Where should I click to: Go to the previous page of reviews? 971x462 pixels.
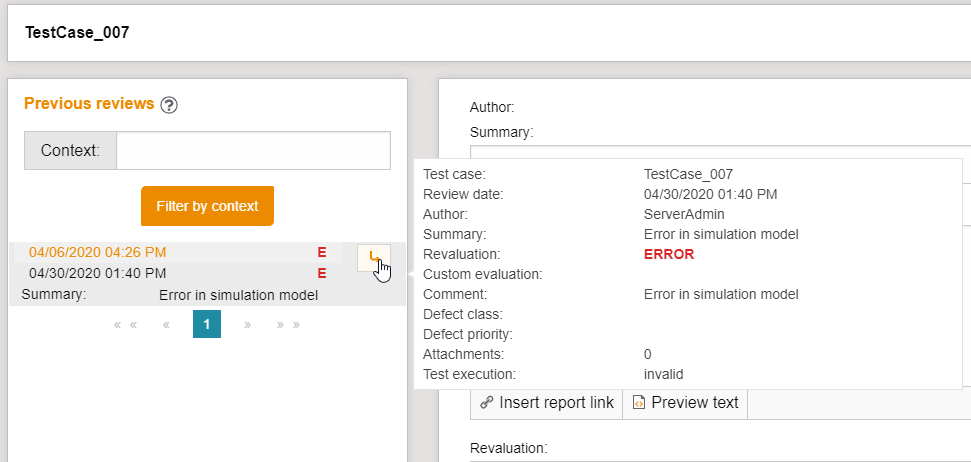[x=166, y=325]
